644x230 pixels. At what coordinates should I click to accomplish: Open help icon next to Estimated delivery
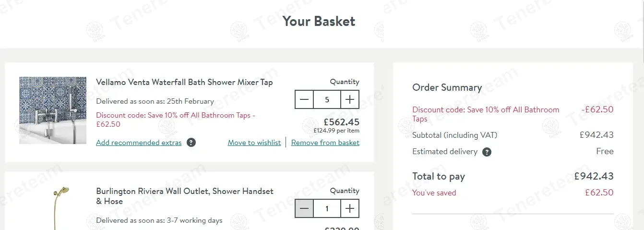pyautogui.click(x=487, y=152)
